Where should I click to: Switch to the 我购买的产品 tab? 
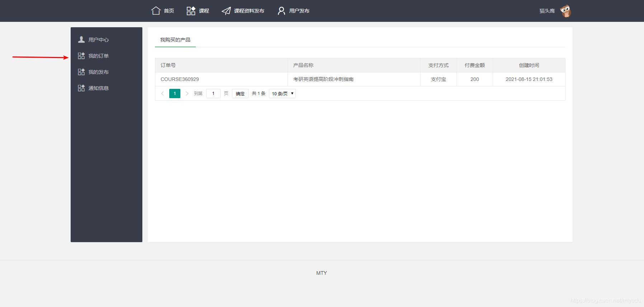pyautogui.click(x=175, y=40)
